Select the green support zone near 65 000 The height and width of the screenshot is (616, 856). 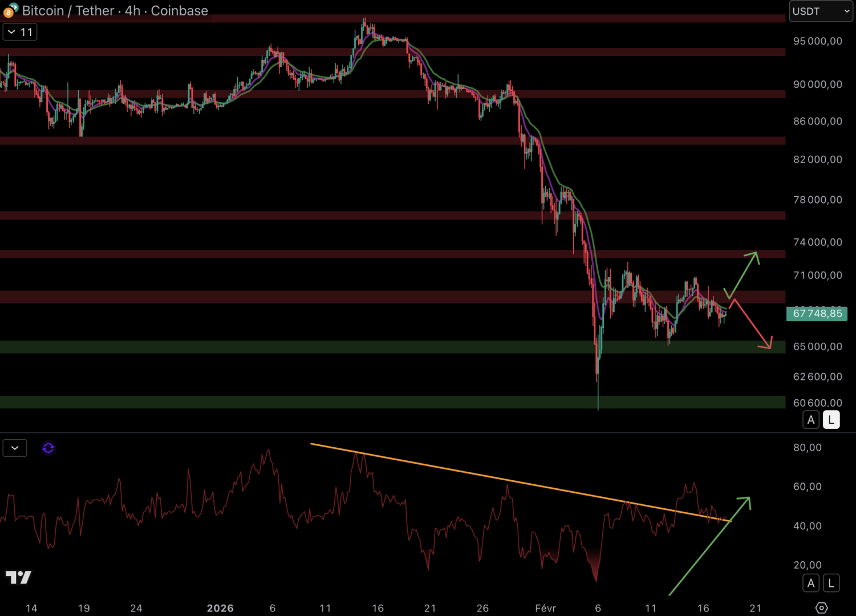342,347
